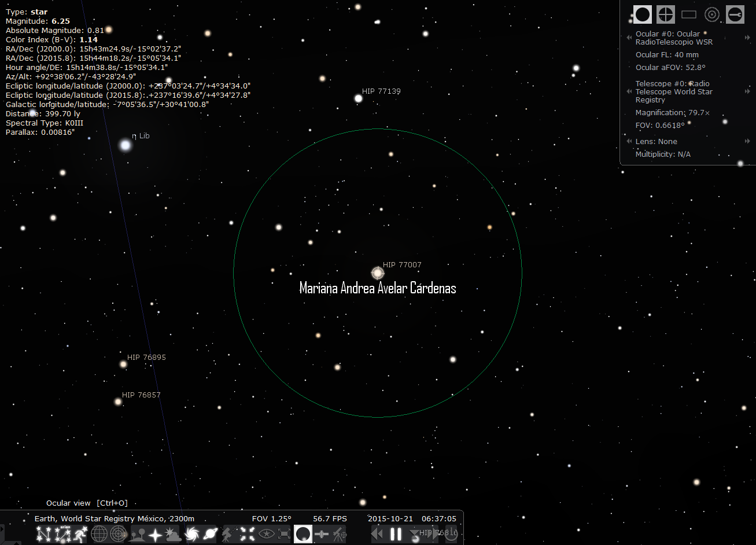This screenshot has height=545, width=756.
Task: Toggle constellation lines display
Action: pos(43,534)
